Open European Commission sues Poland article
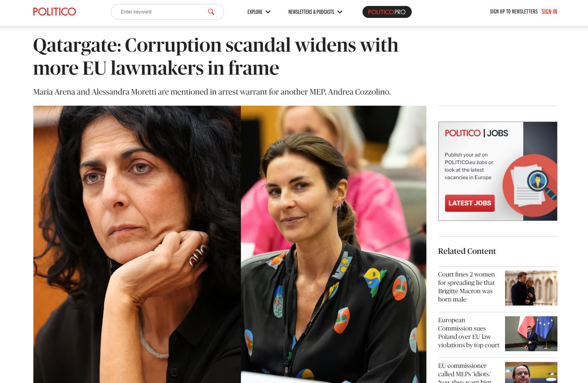 click(x=468, y=333)
